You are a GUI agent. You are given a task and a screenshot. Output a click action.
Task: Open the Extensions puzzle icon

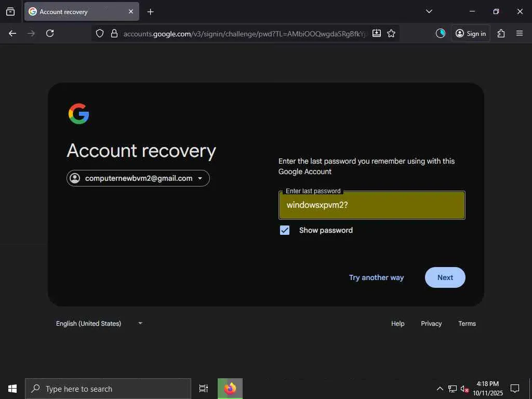point(501,33)
